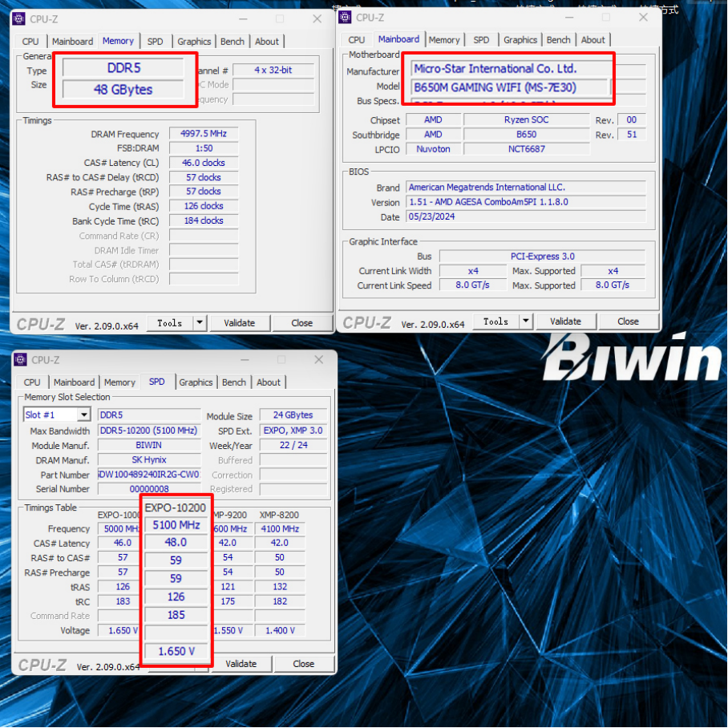The image size is (728, 728).
Task: Click BIOS brand American Megatrends field
Action: [526, 187]
